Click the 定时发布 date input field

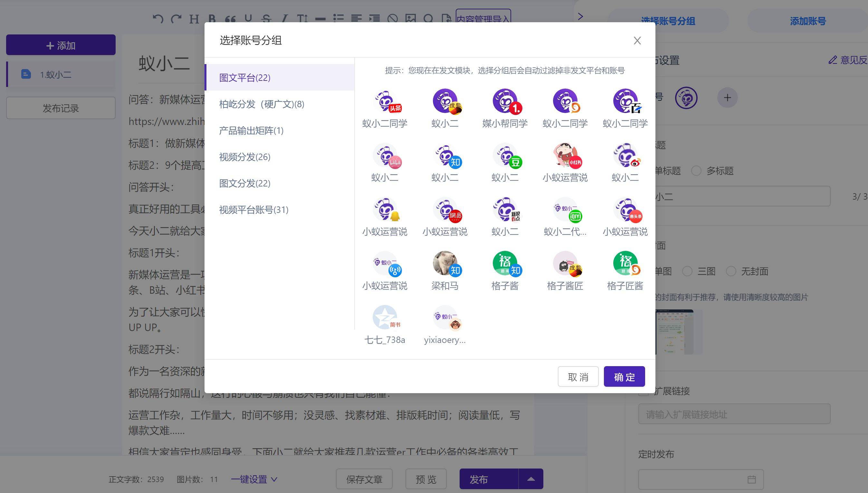[701, 479]
